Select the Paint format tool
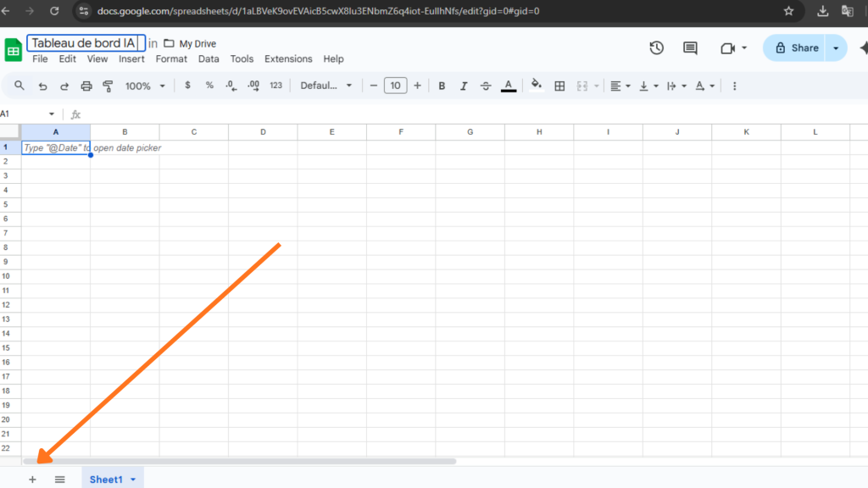Screen dimensions: 868x488 tap(108, 85)
